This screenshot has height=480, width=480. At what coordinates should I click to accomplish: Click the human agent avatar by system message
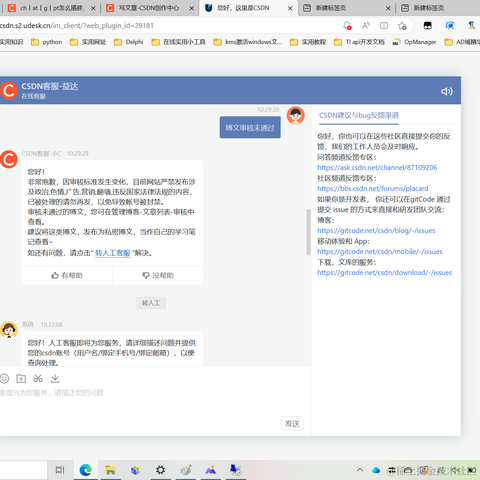[x=9, y=330]
